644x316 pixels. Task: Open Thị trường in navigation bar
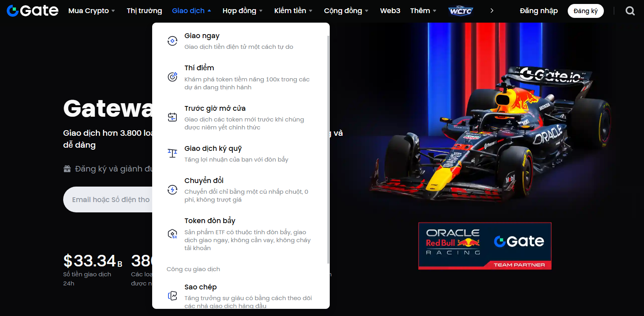[144, 11]
